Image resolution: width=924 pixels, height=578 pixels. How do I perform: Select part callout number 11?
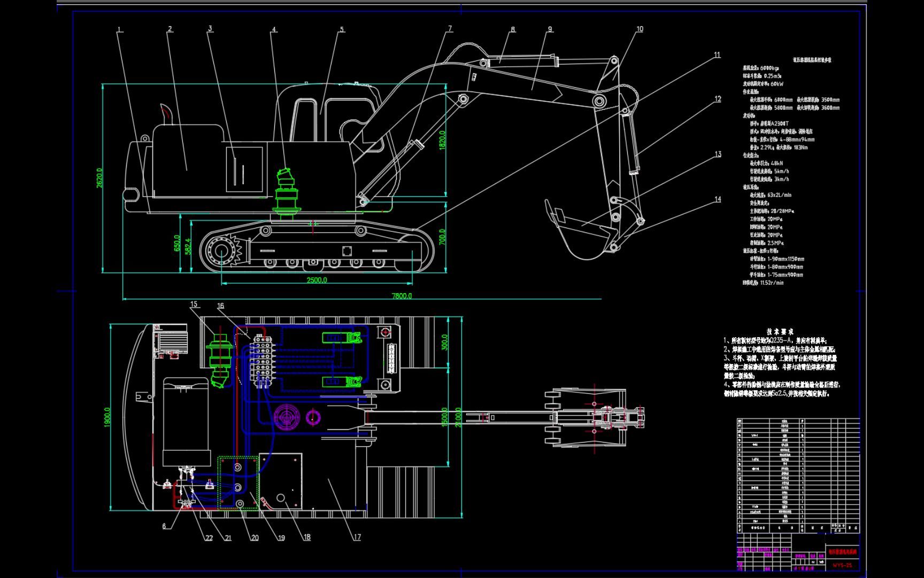click(x=717, y=55)
